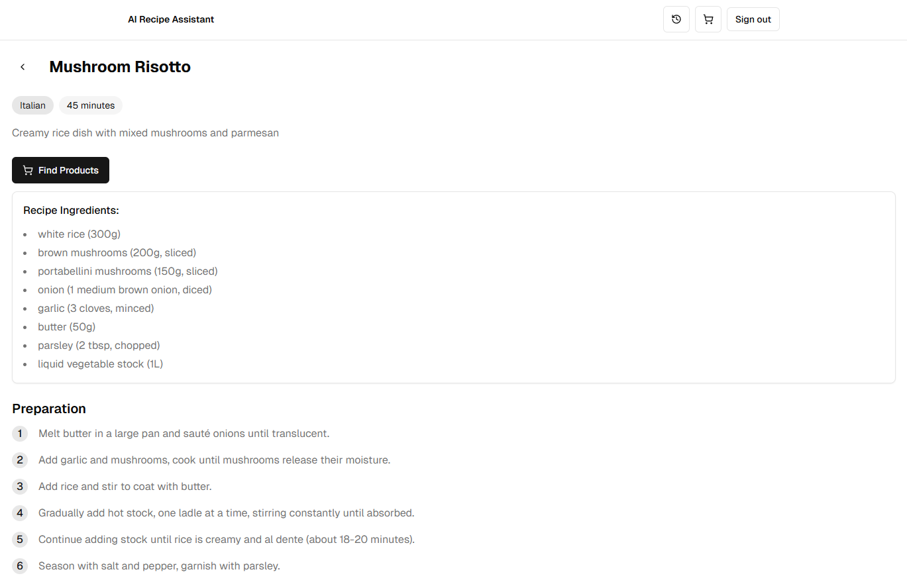Open the shopping cart in the header
The height and width of the screenshot is (588, 907).
pyautogui.click(x=708, y=19)
